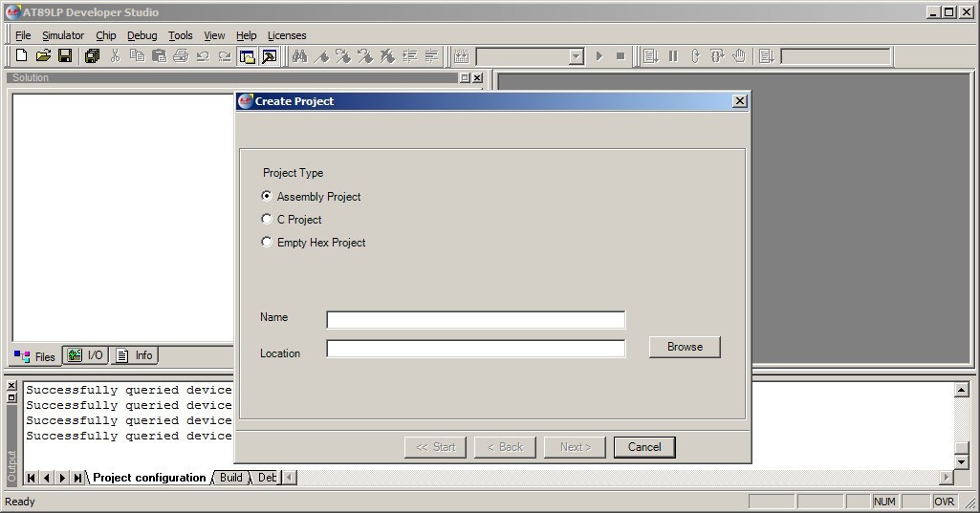Click the Paste clipboard icon
The image size is (980, 513).
pyautogui.click(x=159, y=56)
